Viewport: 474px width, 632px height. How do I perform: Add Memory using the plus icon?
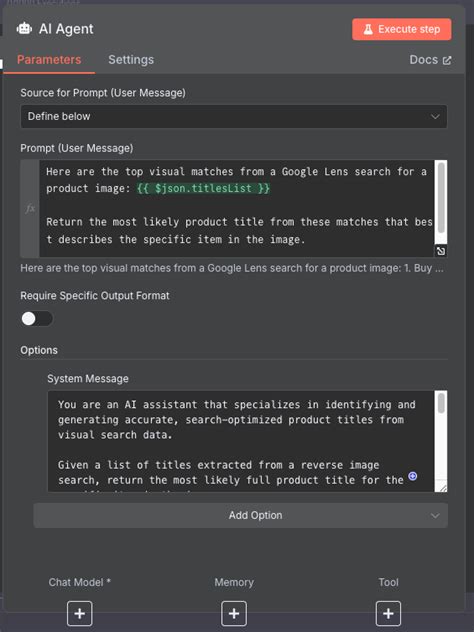234,613
